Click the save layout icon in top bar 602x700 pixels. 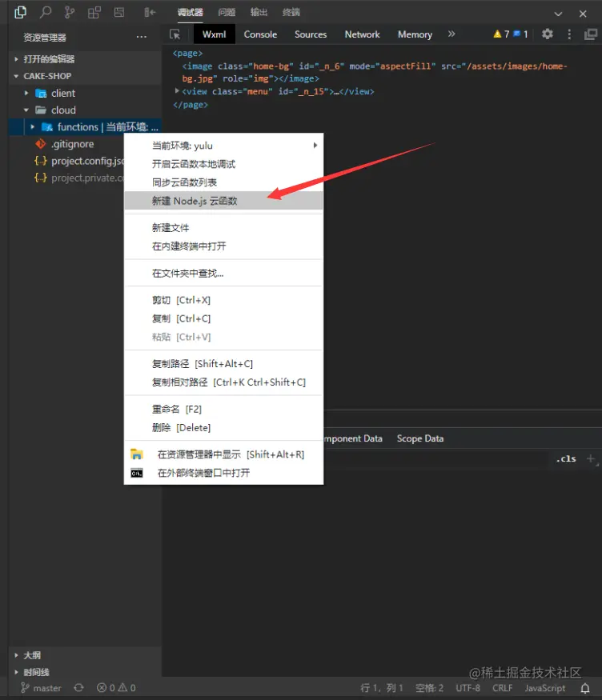click(119, 13)
